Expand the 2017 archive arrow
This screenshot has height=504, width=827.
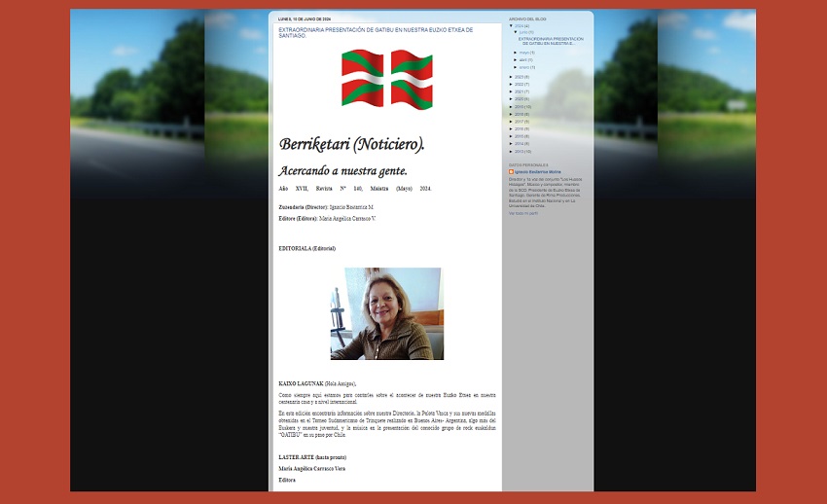511,122
